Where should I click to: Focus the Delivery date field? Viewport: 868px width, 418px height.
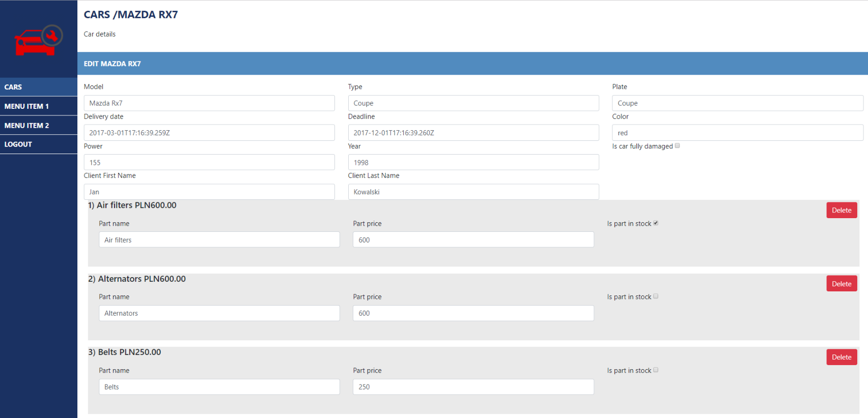click(209, 133)
